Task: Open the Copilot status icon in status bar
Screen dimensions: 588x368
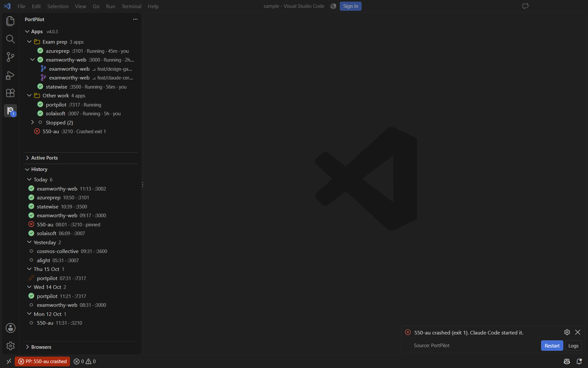Action: coord(567,361)
